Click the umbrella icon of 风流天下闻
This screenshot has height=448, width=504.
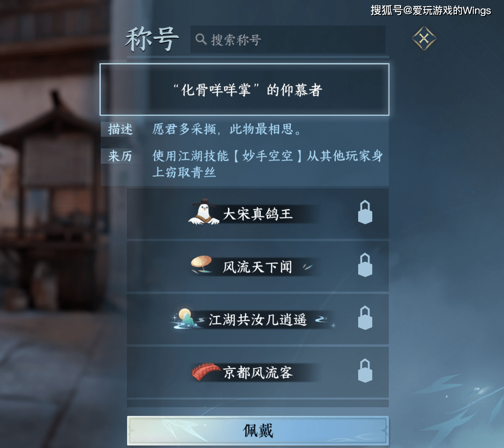202,264
